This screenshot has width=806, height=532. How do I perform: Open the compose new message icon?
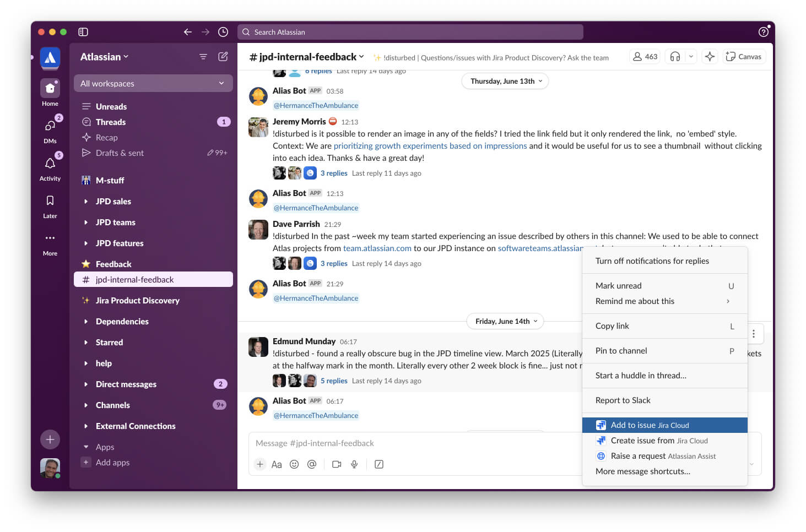pyautogui.click(x=223, y=56)
